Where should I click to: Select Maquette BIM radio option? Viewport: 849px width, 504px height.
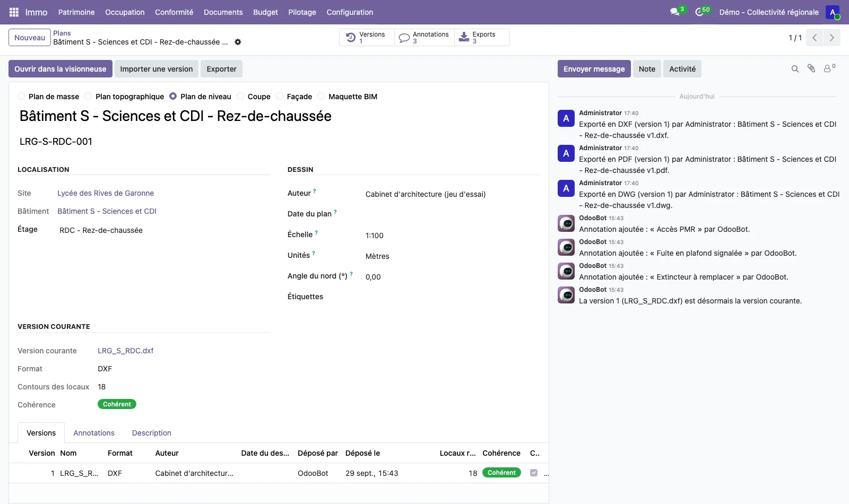(x=321, y=96)
